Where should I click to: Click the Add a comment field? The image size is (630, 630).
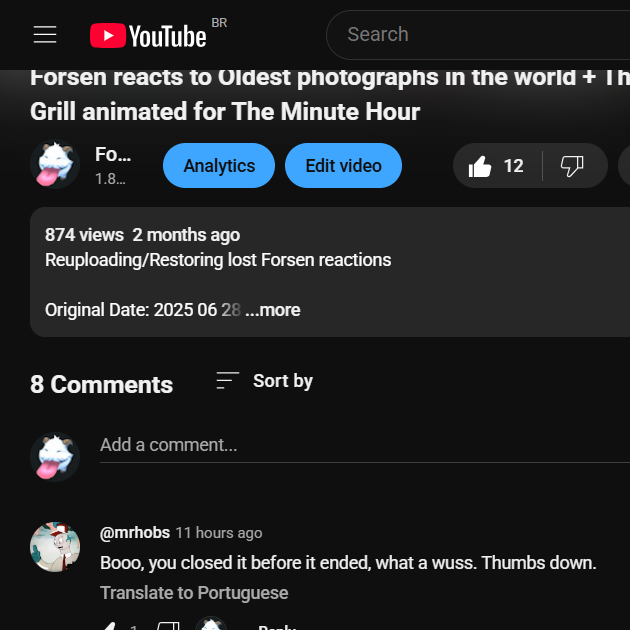(x=365, y=445)
